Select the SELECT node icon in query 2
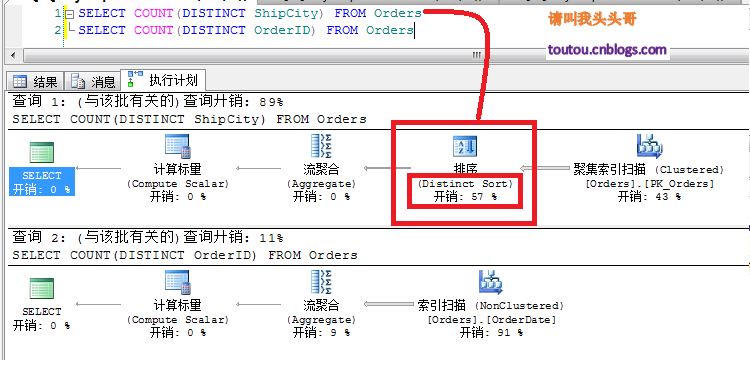Screen dimensions: 750x365 pyautogui.click(x=42, y=288)
